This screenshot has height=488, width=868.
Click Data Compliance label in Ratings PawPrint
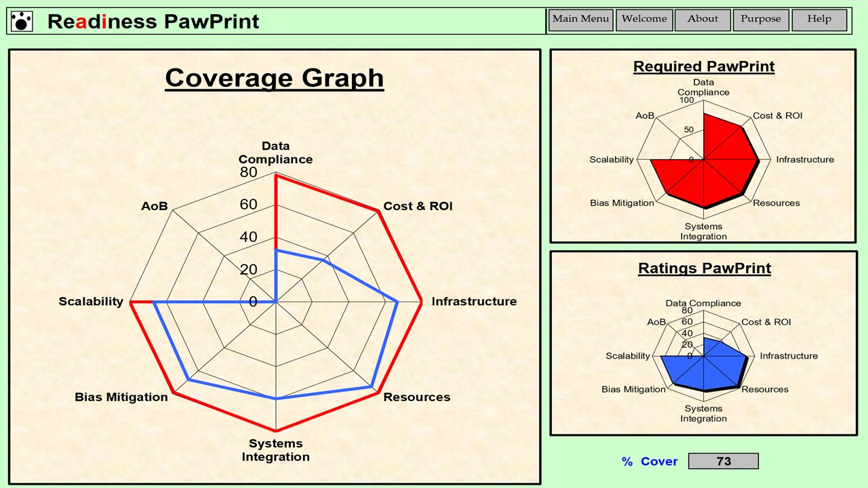pos(703,304)
